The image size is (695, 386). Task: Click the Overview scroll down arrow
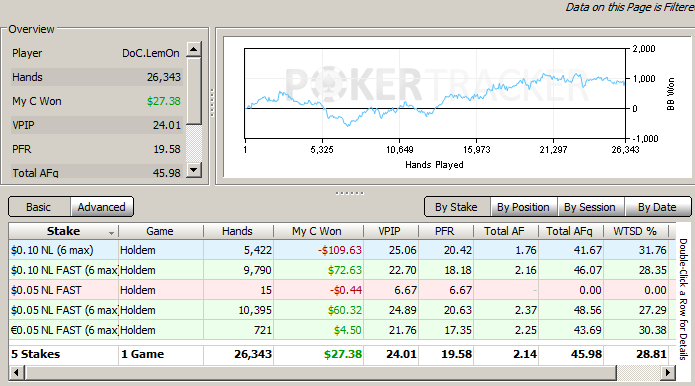(194, 170)
